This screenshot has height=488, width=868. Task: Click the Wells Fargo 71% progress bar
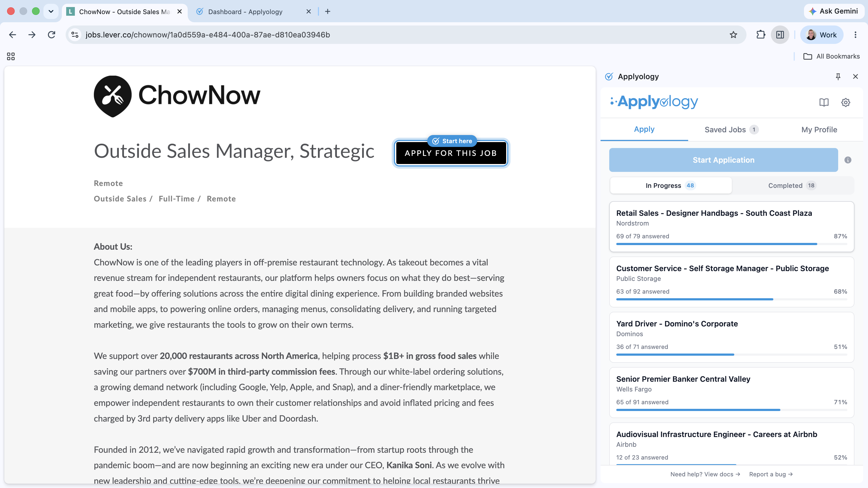click(732, 410)
